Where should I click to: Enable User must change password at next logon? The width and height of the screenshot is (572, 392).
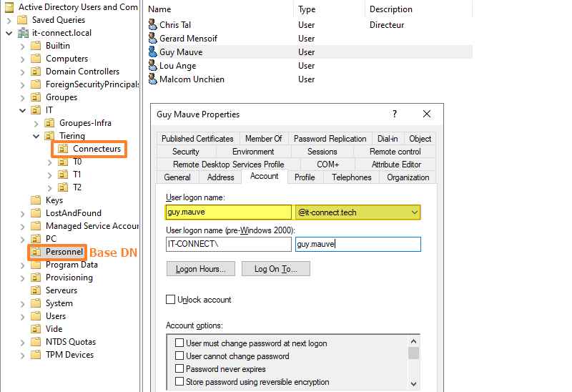(x=179, y=343)
